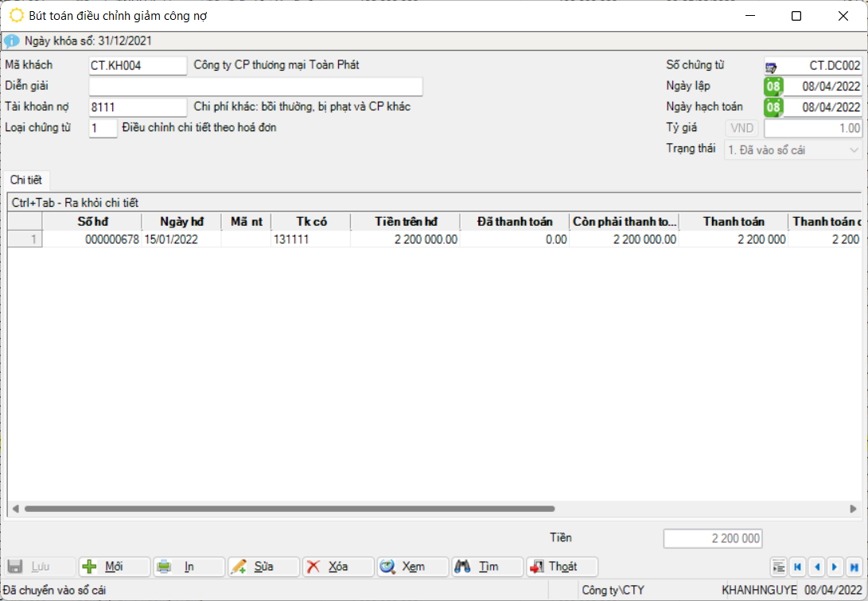Click the Xem (view) magnifier button
This screenshot has width=868, height=601.
click(x=412, y=567)
